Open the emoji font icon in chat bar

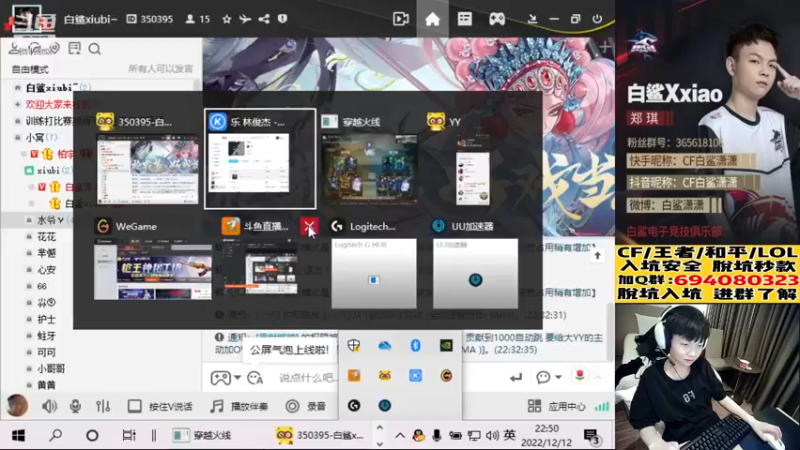[x=255, y=378]
